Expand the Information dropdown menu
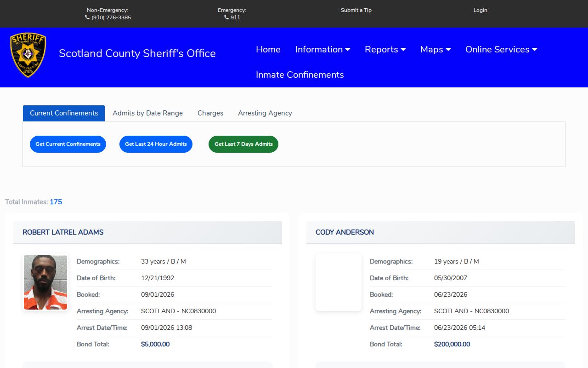Image resolution: width=588 pixels, height=368 pixels. point(323,49)
